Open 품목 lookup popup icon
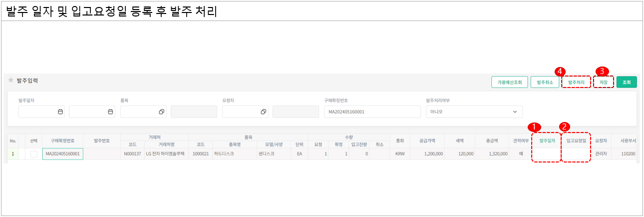Screen dimensions: 644x217 click(161, 112)
